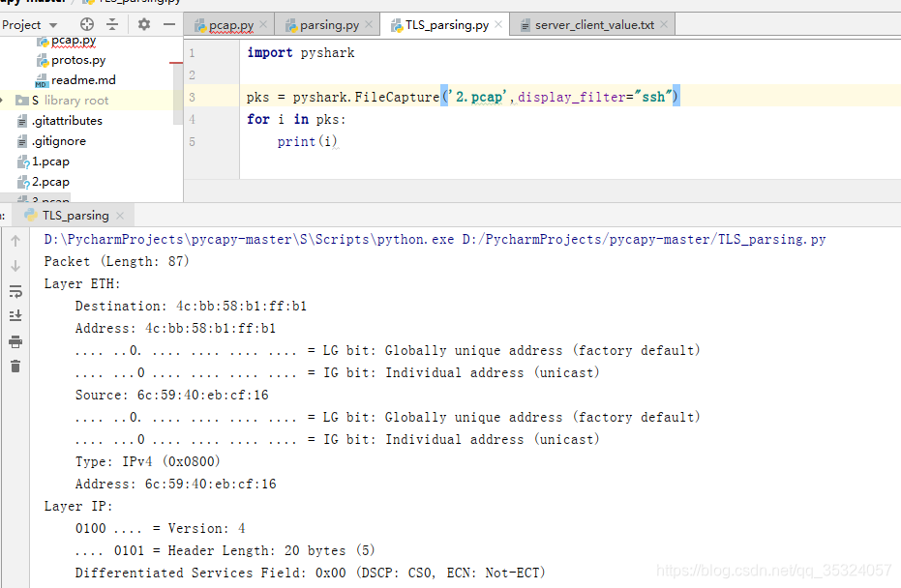The width and height of the screenshot is (901, 588).
Task: Hide the Project panel with minus icon
Action: (169, 24)
